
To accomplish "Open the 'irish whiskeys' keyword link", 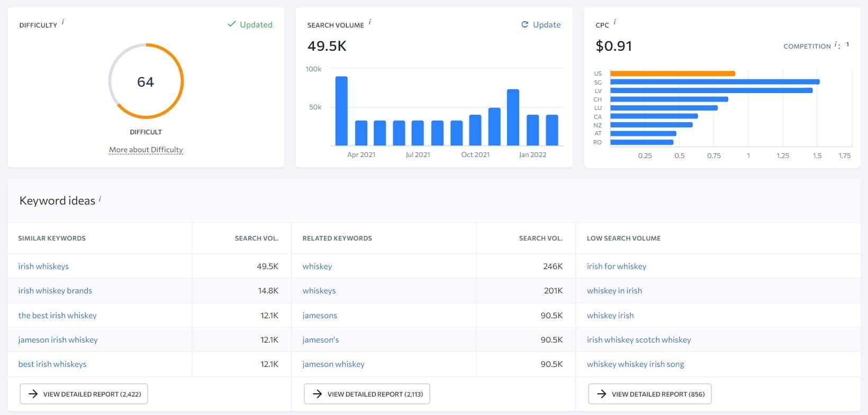I will pos(43,266).
